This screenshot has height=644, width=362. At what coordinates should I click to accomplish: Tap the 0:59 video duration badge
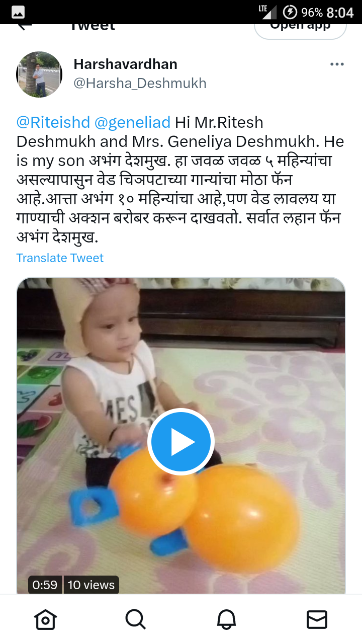point(45,585)
